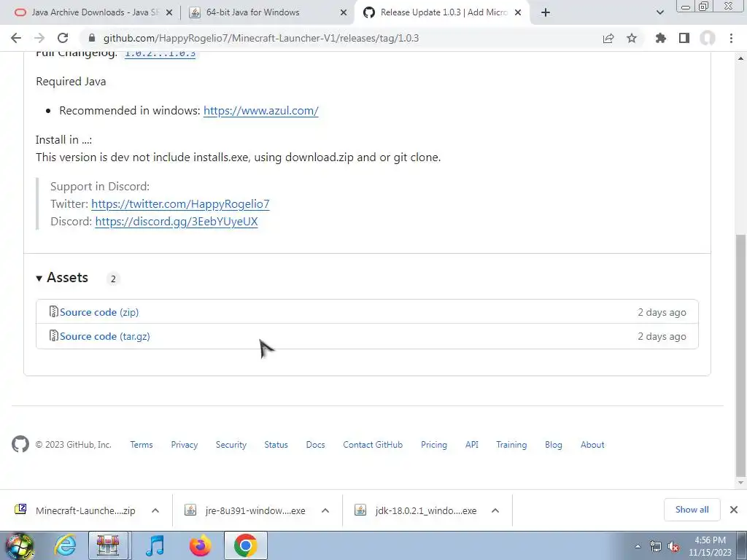Open the Docs footer link
This screenshot has height=560, width=747.
[x=315, y=445]
